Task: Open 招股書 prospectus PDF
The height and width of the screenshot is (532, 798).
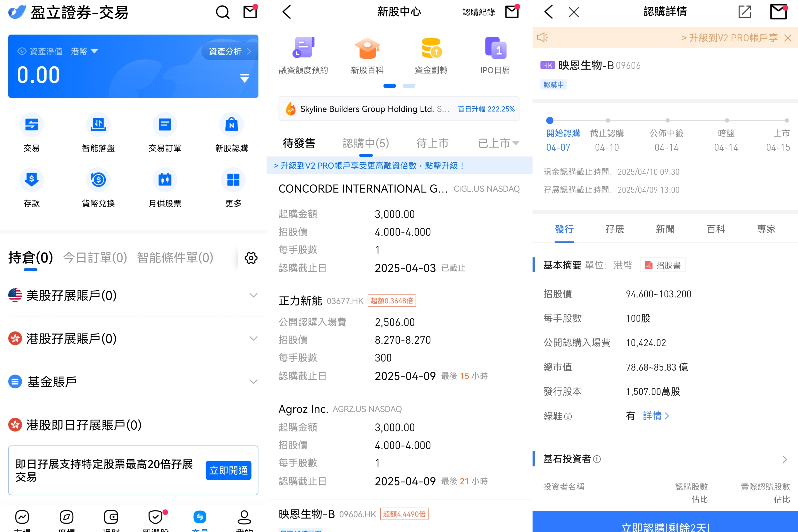Action: pos(663,265)
